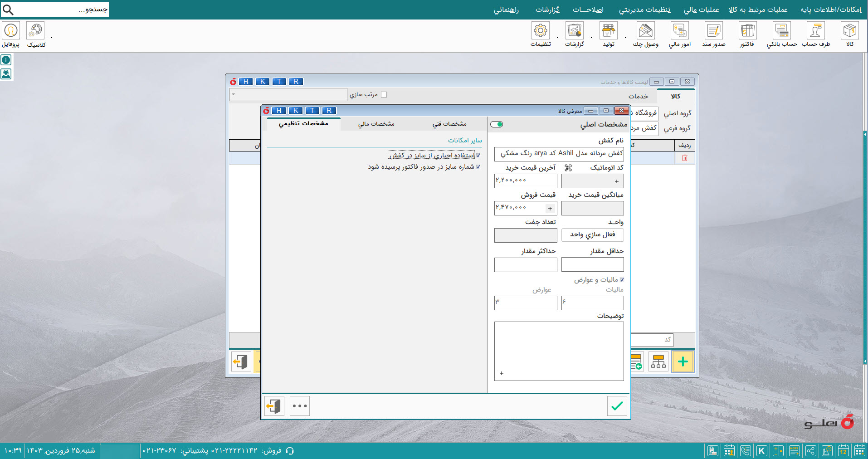Click the green checkmark confirm icon
This screenshot has width=868, height=459.
pyautogui.click(x=617, y=406)
